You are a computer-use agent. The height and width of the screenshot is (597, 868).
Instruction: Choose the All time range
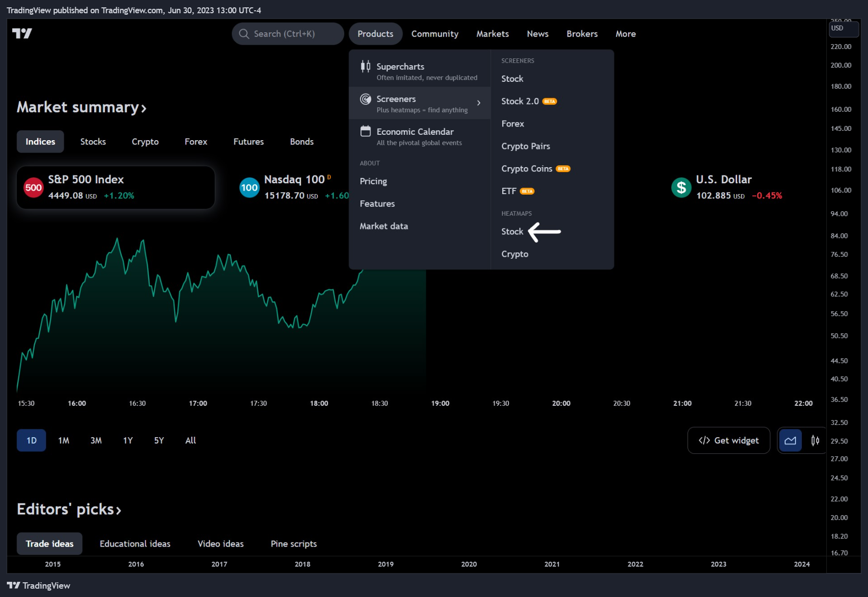coord(191,440)
